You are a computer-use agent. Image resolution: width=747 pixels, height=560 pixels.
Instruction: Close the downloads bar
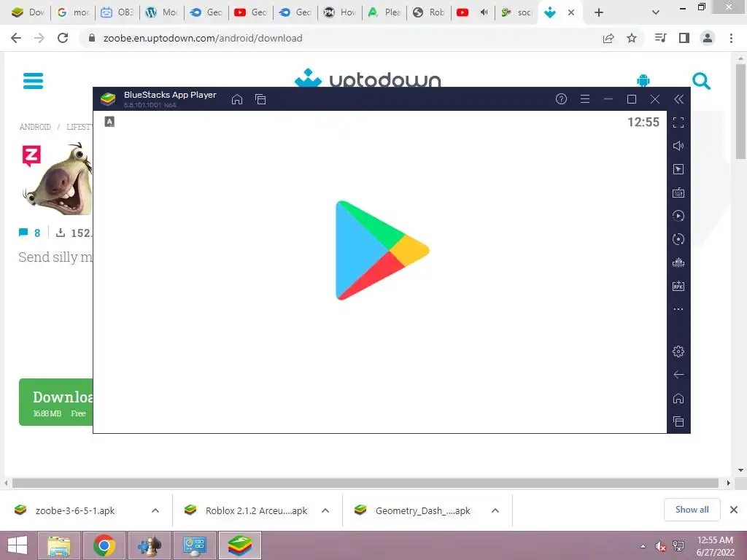(x=734, y=510)
